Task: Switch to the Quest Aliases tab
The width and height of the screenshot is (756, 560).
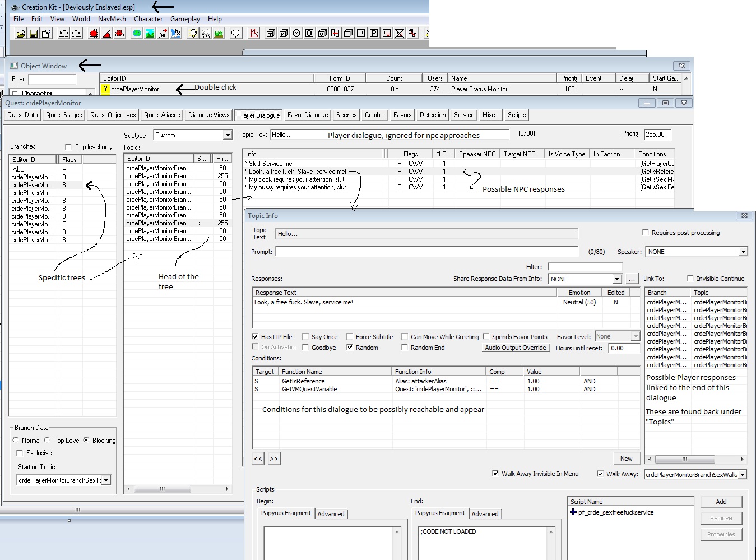Action: tap(162, 115)
